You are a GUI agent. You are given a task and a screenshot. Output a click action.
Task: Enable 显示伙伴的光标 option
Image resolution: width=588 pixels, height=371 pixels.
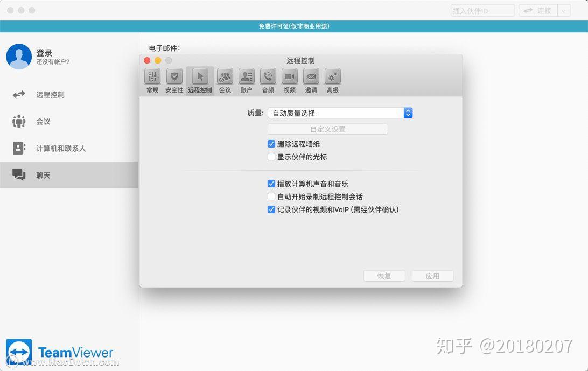coord(271,157)
